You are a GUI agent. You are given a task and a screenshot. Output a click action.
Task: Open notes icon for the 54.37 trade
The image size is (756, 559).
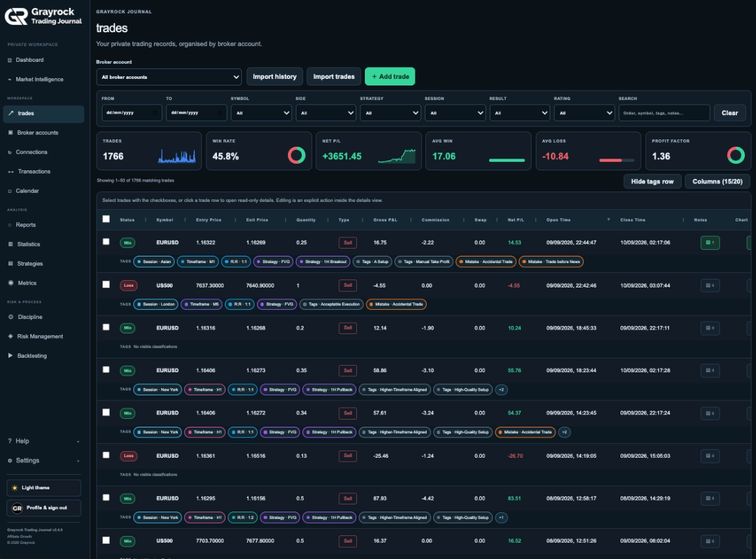[710, 414]
